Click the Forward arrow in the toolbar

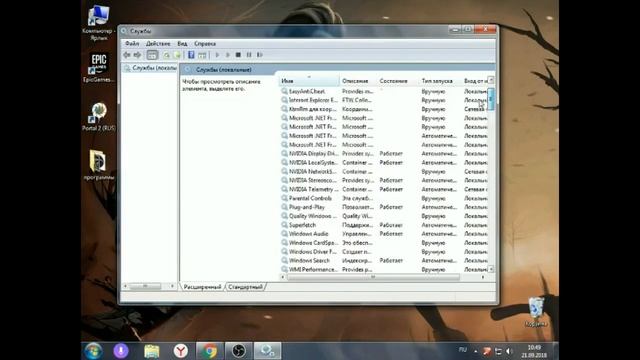(137, 55)
